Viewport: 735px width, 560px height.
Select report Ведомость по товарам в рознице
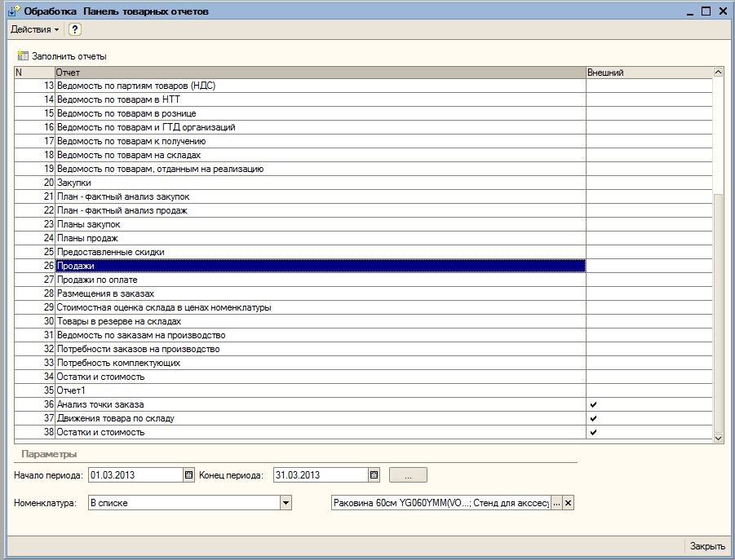[x=321, y=113]
